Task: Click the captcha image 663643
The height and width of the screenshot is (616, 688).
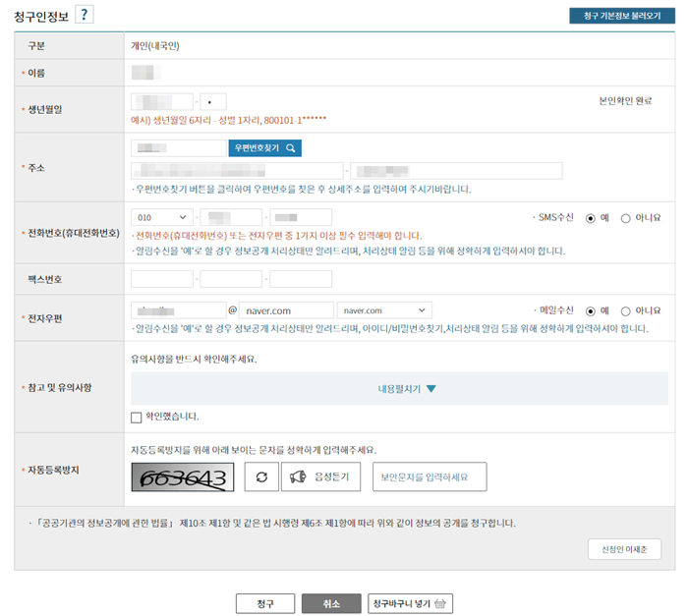Action: (183, 476)
